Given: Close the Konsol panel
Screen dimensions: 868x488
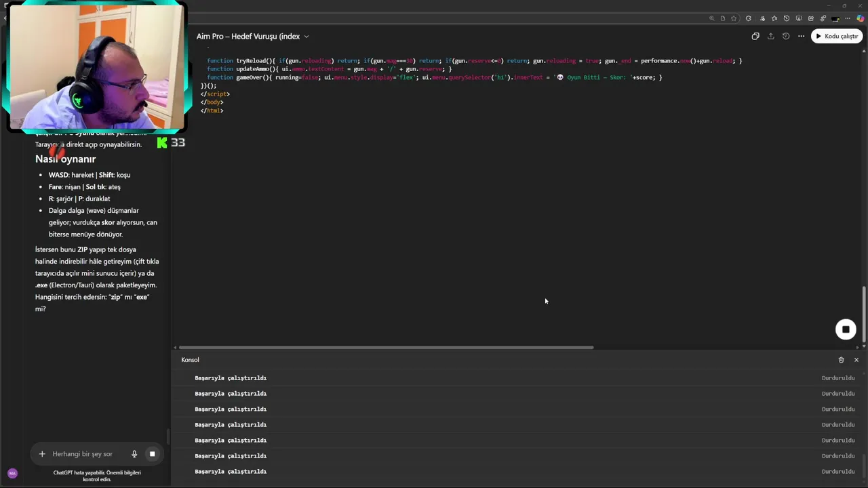Looking at the screenshot, I should 856,360.
